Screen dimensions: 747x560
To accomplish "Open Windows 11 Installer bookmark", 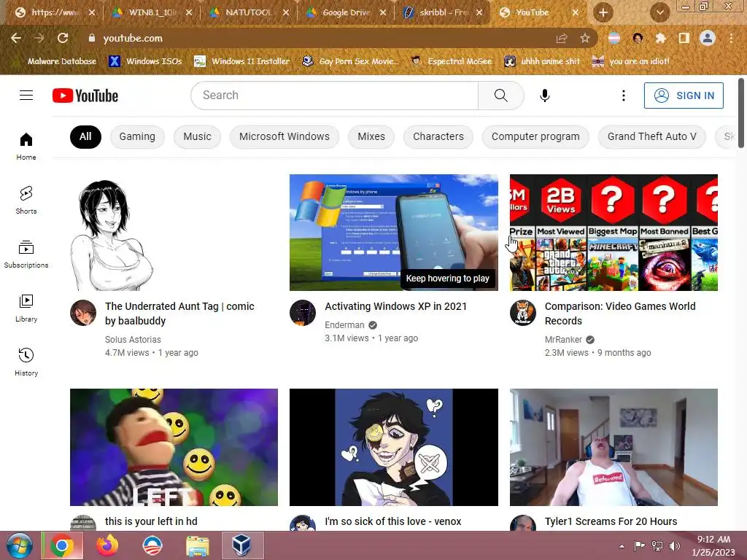I will pos(242,61).
